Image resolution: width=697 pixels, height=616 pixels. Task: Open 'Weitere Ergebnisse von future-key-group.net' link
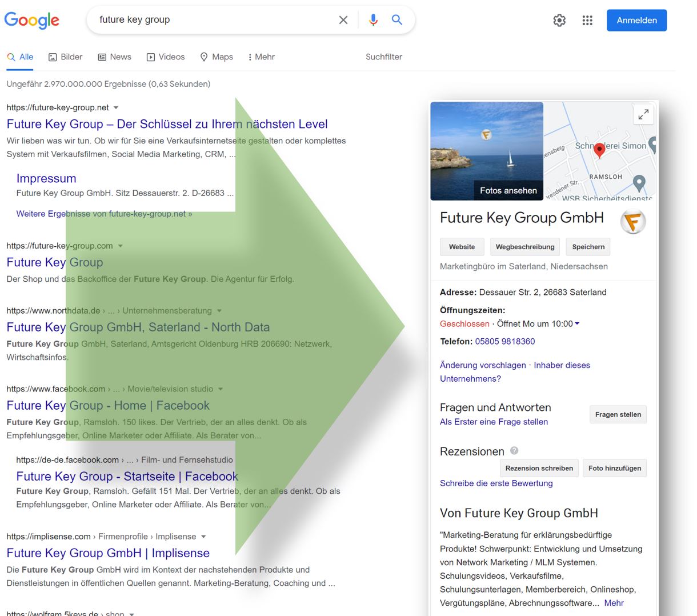(x=104, y=214)
